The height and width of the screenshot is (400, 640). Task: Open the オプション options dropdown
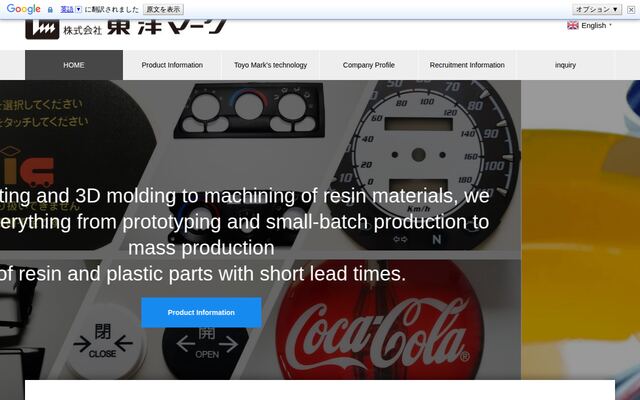point(597,9)
